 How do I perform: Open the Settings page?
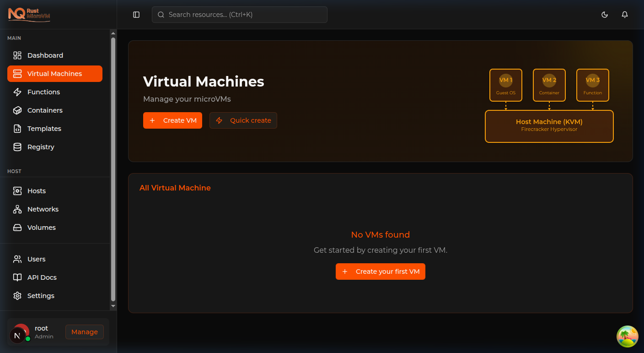tap(40, 296)
